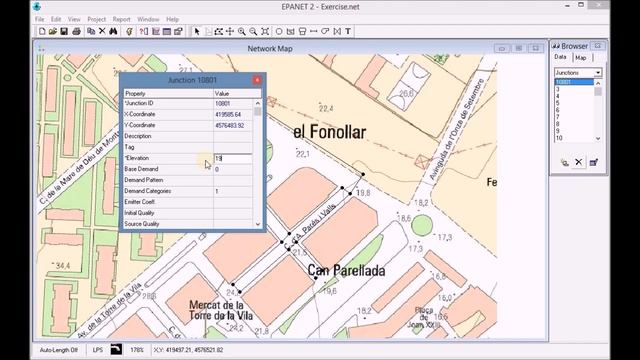Viewport: 640px width, 360px height.
Task: Activate the Pan map tool
Action: [x=230, y=31]
